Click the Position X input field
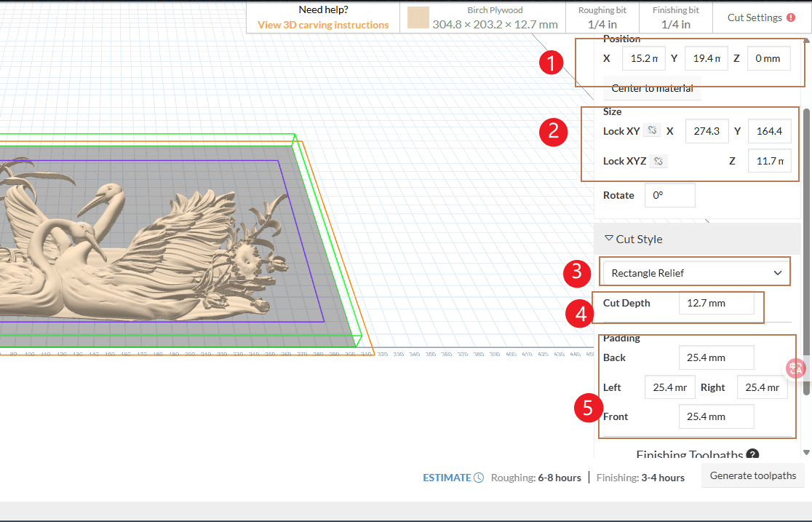 click(x=643, y=58)
